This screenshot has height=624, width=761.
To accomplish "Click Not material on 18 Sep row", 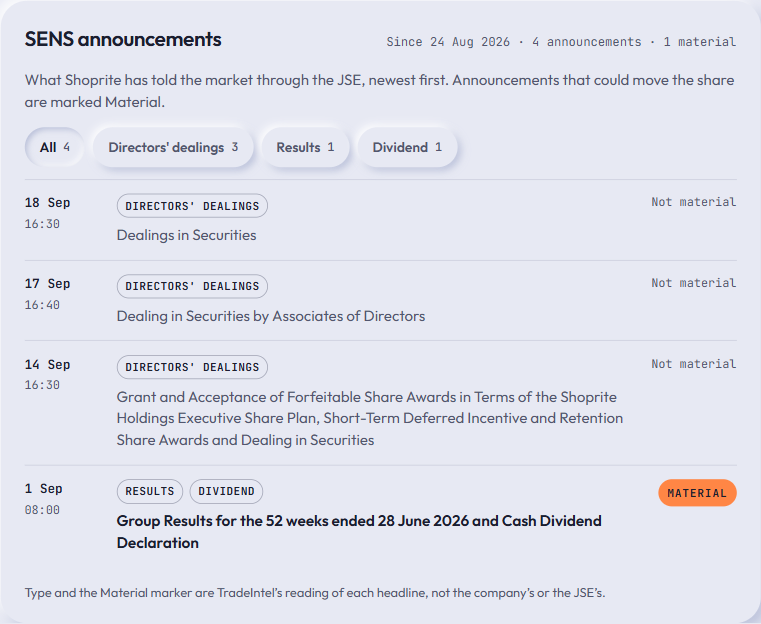I will pyautogui.click(x=694, y=202).
